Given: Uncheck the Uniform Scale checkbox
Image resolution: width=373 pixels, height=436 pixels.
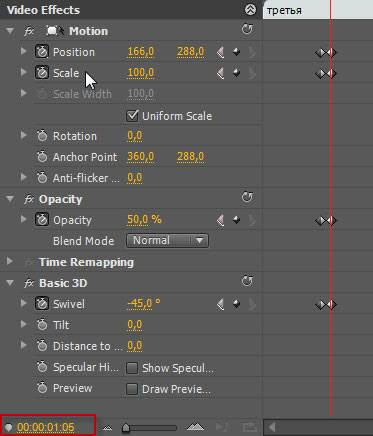Looking at the screenshot, I should (x=132, y=116).
